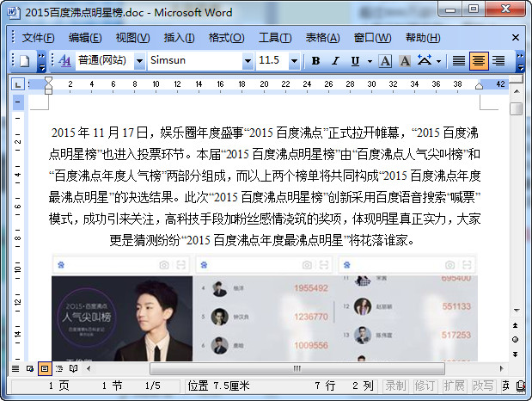
Task: Click the vertical scrollbar thumb
Action: point(516,109)
